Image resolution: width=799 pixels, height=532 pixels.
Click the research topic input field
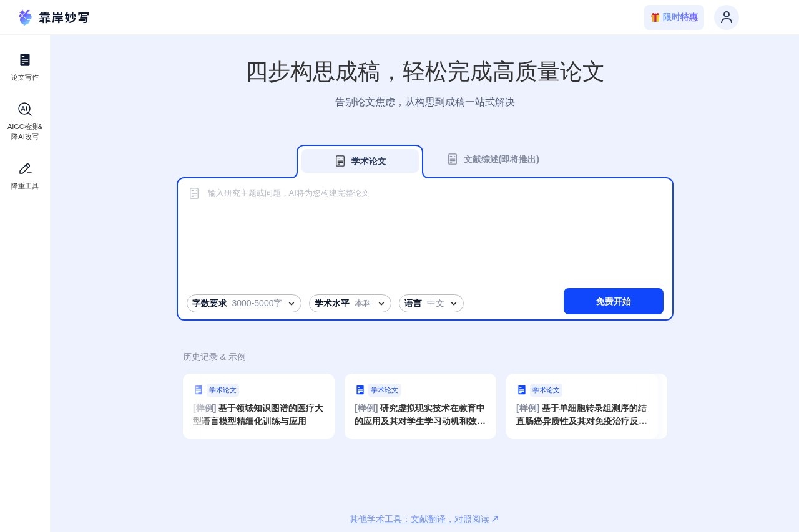424,231
